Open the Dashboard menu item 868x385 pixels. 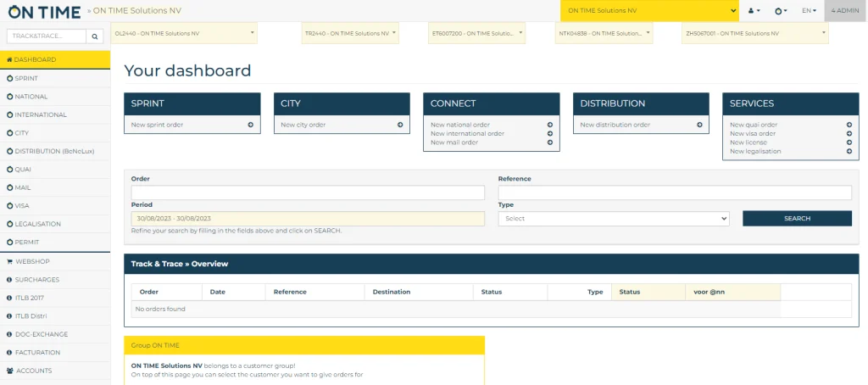55,60
